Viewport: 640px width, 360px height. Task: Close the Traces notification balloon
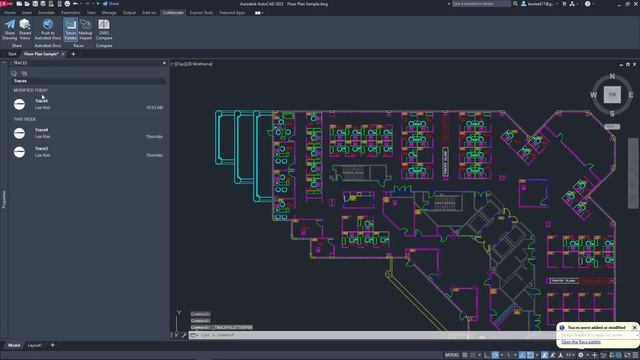point(635,327)
